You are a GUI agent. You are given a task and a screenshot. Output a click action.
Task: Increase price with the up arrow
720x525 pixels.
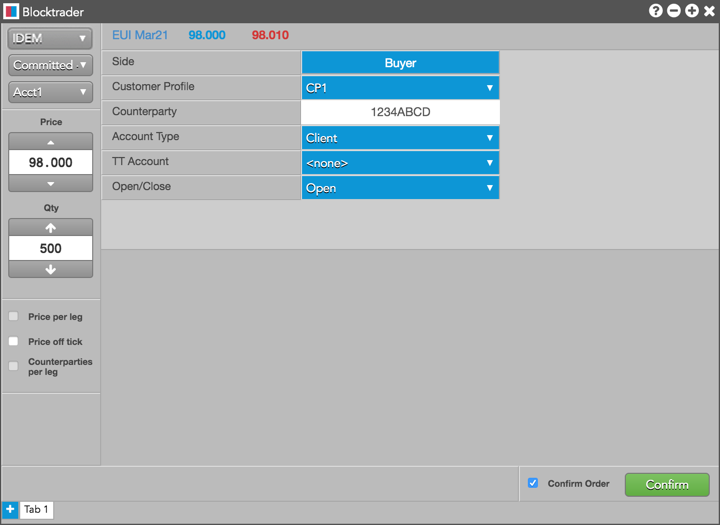[51, 142]
